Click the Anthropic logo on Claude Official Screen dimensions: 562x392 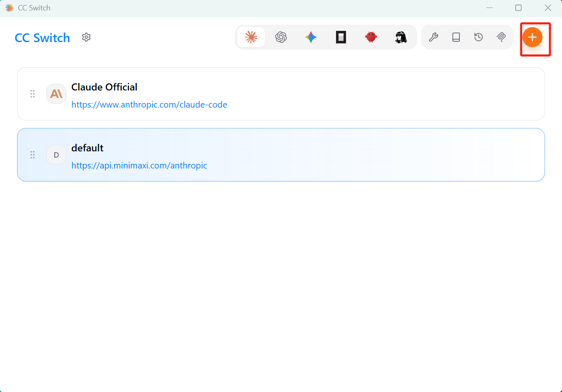(56, 94)
